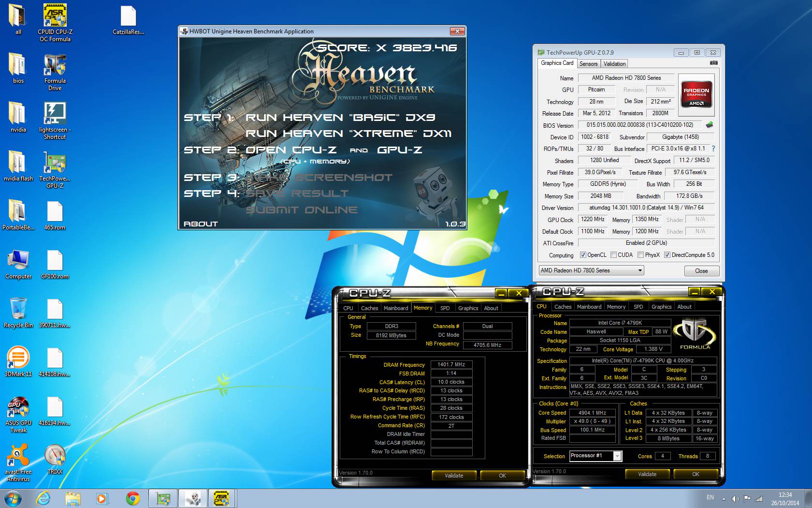Open Windows Start menu orb
This screenshot has width=812, height=508.
[x=13, y=498]
